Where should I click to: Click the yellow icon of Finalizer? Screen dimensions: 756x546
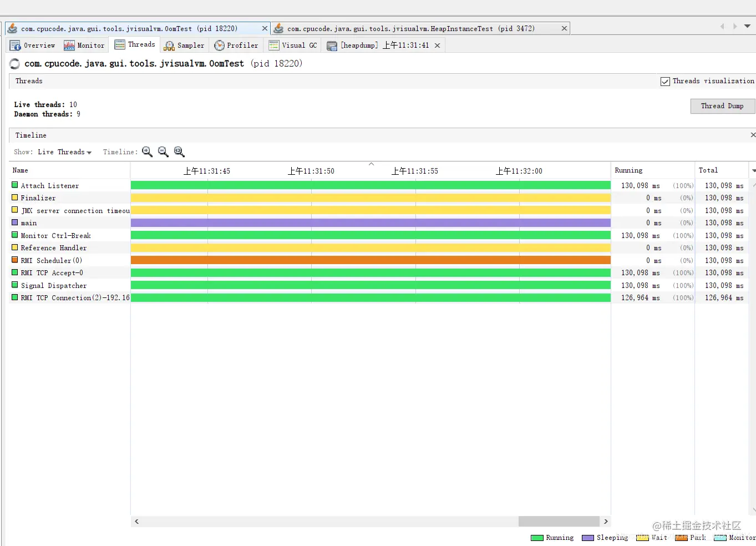(x=15, y=198)
